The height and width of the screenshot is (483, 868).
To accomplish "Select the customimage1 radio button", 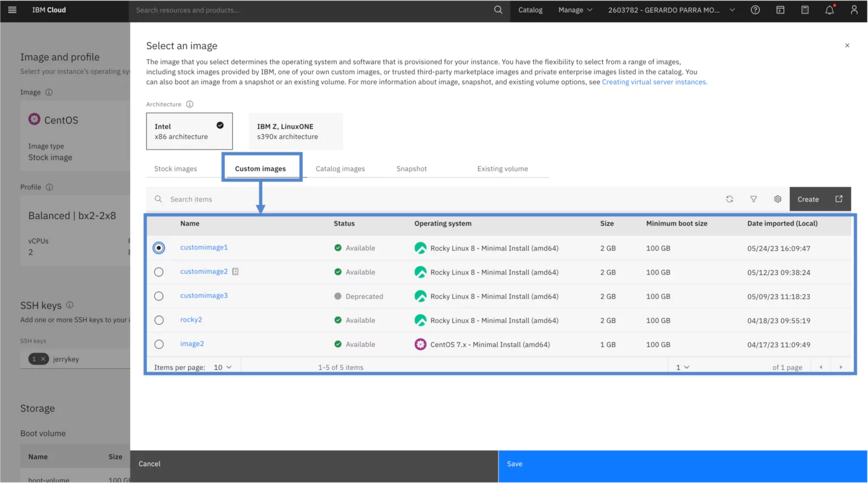I will click(x=159, y=248).
